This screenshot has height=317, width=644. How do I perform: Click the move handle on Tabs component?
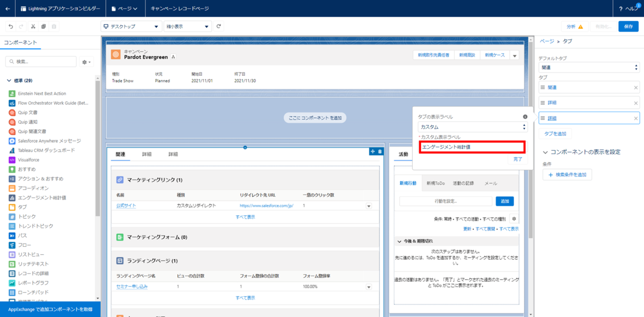[x=372, y=152]
